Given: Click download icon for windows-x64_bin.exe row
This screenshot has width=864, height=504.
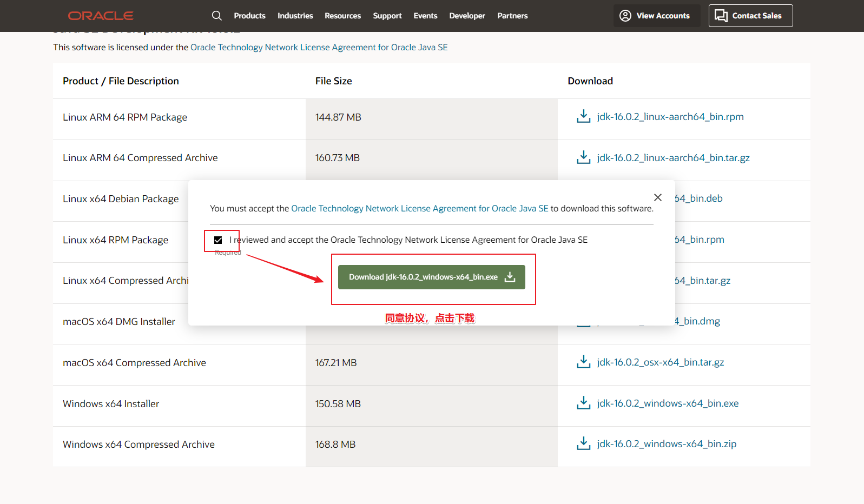Looking at the screenshot, I should click(584, 403).
